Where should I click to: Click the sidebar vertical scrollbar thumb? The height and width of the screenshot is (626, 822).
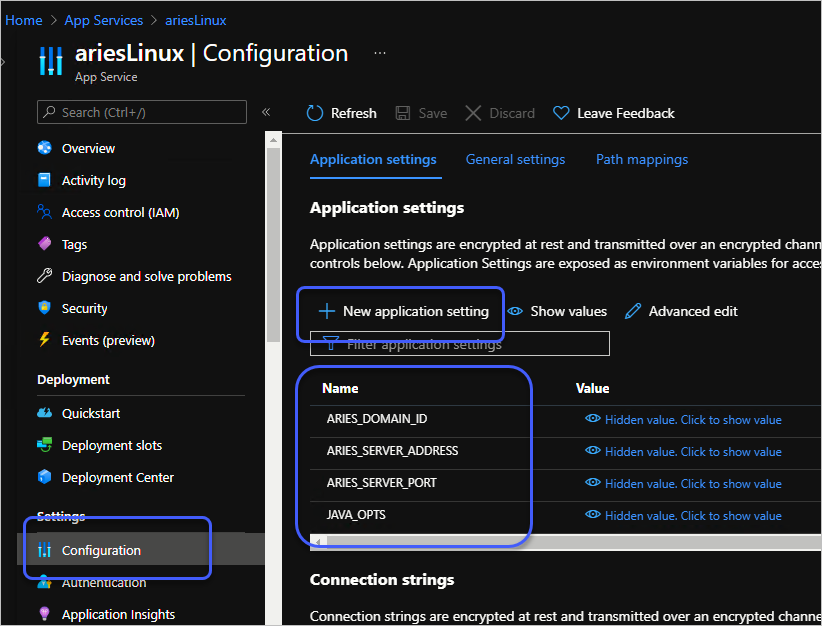pyautogui.click(x=273, y=244)
